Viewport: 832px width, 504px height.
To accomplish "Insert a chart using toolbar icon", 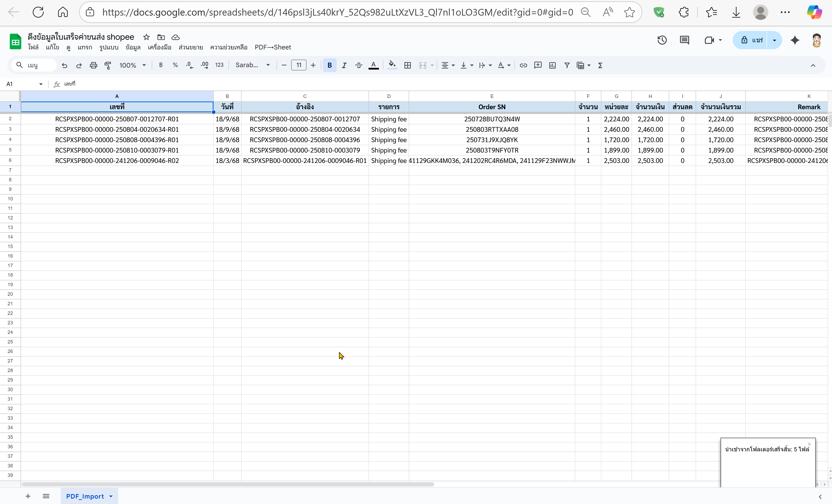I will tap(552, 65).
